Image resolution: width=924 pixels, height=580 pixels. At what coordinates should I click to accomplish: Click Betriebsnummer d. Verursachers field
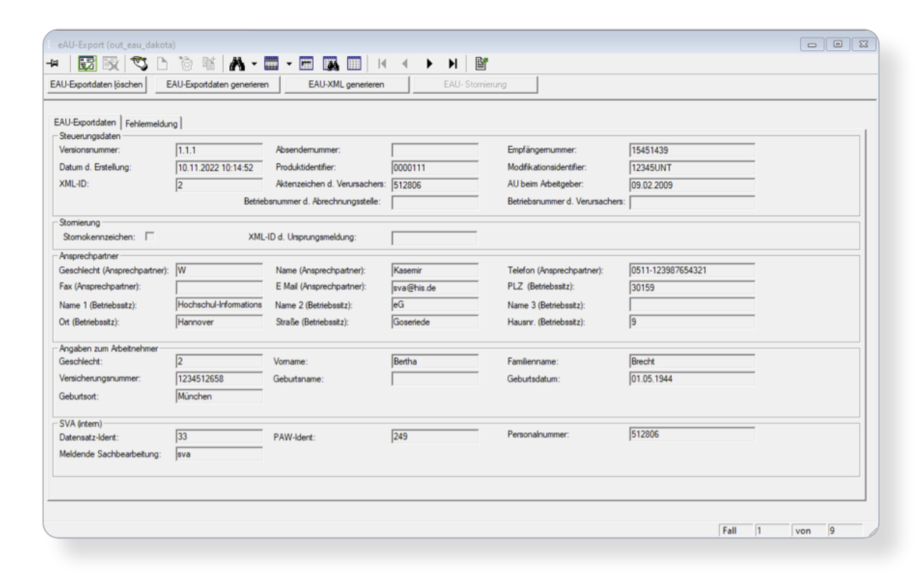[692, 202]
